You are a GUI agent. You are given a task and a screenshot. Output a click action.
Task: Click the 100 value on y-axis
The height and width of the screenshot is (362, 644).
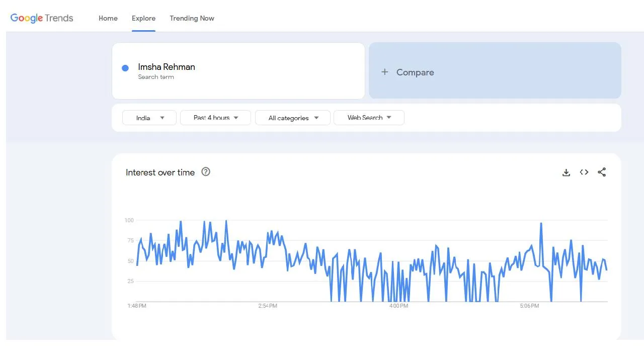[129, 220]
